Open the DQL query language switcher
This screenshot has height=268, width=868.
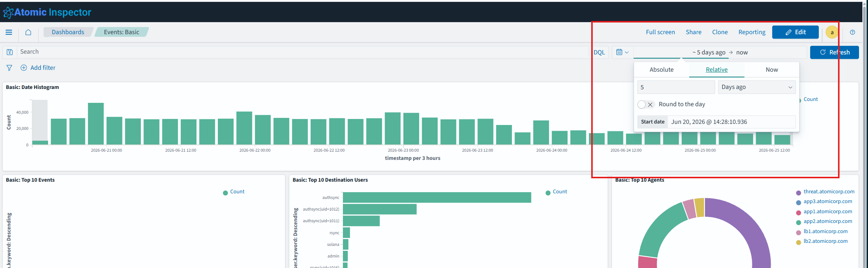pyautogui.click(x=599, y=53)
